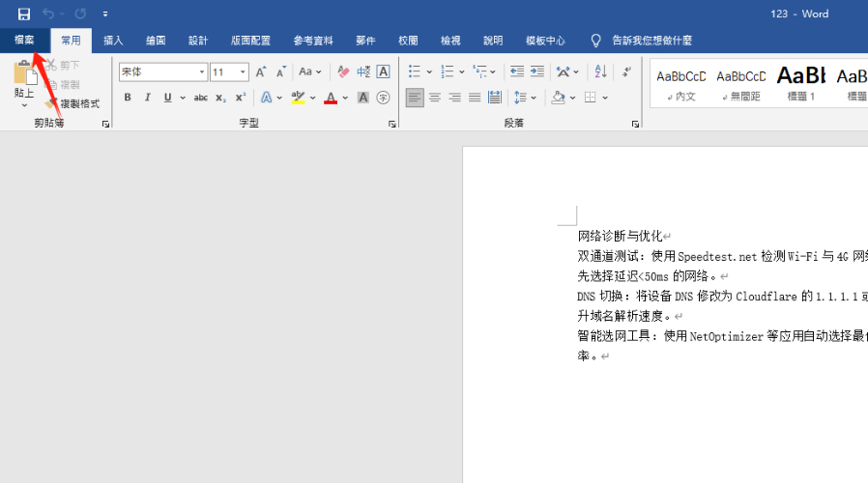Open the 說明 (Help) tab

pyautogui.click(x=493, y=41)
